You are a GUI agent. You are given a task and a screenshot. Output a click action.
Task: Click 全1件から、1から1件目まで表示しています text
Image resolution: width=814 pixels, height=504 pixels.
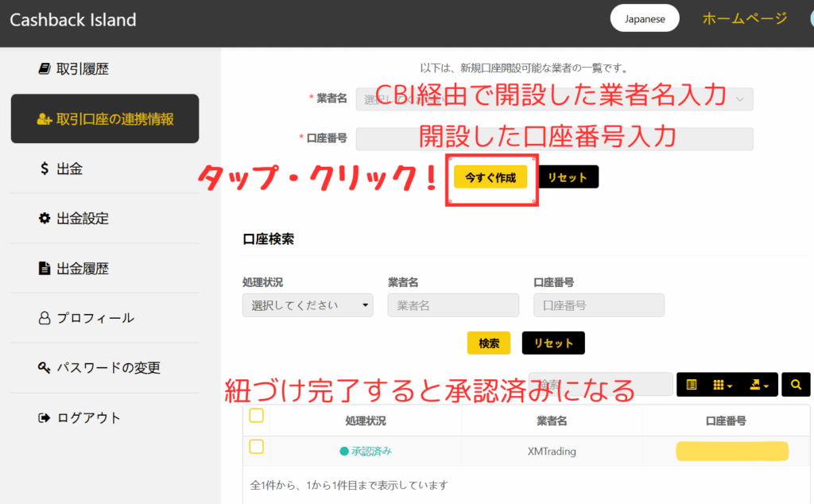coord(350,485)
